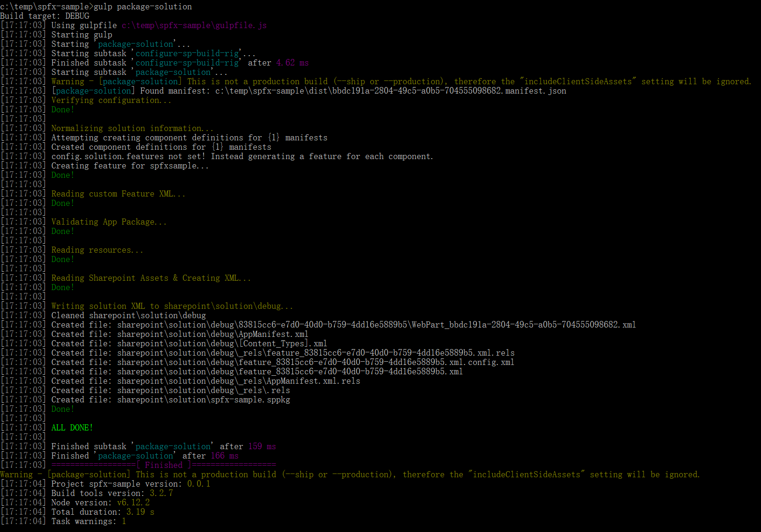Click 'Validating App Package...' text
Viewport: 761px width, 532px height.
[x=109, y=222]
